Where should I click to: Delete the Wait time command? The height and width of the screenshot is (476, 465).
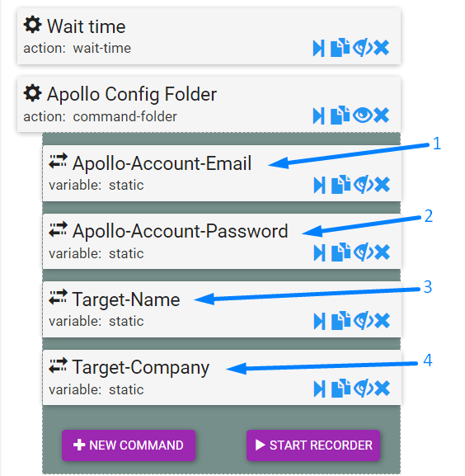click(381, 47)
